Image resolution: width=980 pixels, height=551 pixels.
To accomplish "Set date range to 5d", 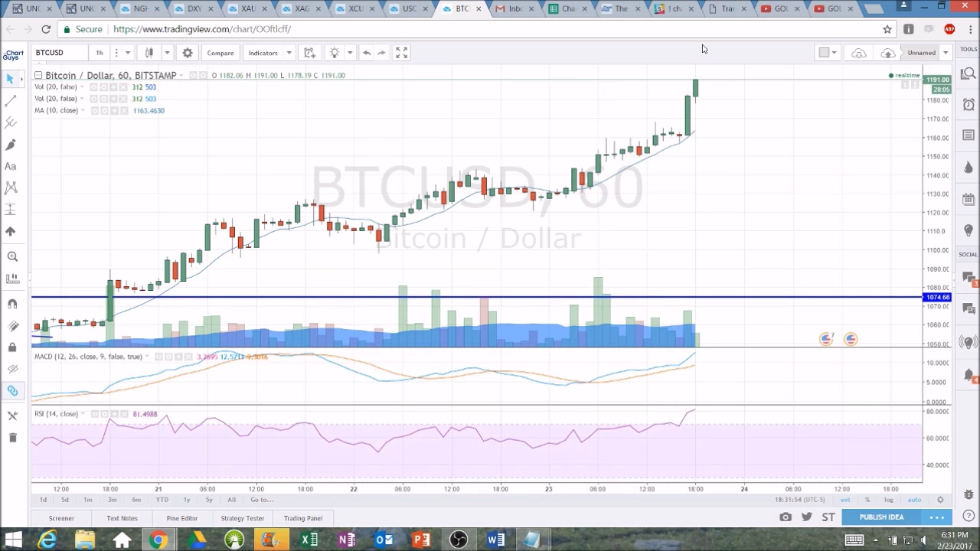I will [x=64, y=500].
